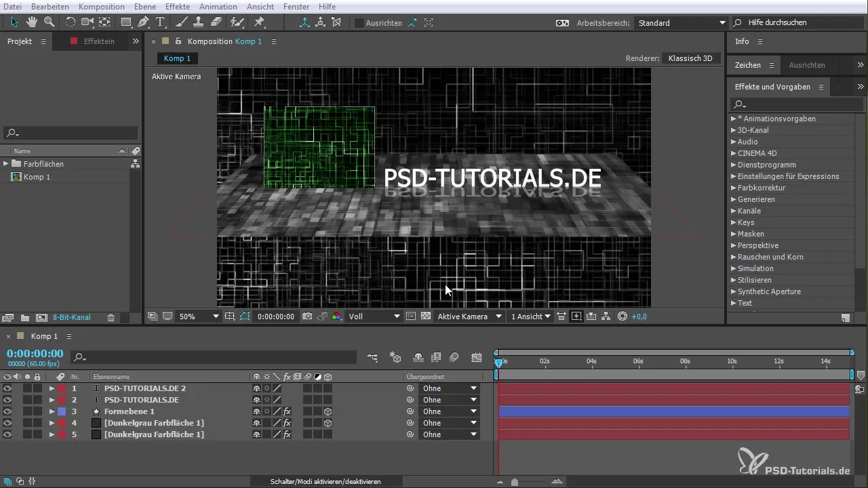Select the Brush tool
Viewport: 868px width, 488px height.
[x=182, y=22]
